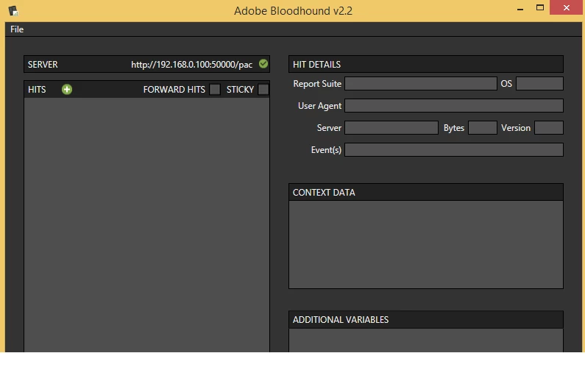Viewport: 585px width, 392px height.
Task: Click the Adobe Bloodhound app icon in title bar
Action: click(x=14, y=11)
